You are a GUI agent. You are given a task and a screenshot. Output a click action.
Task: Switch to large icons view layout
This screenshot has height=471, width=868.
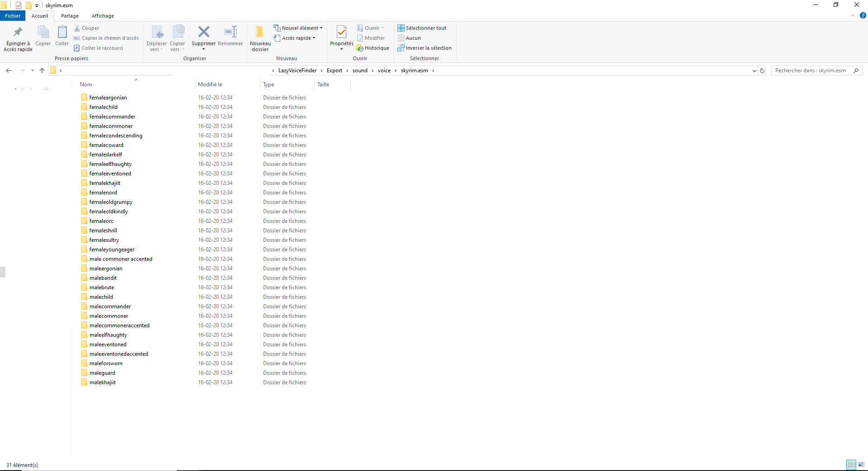point(861,465)
